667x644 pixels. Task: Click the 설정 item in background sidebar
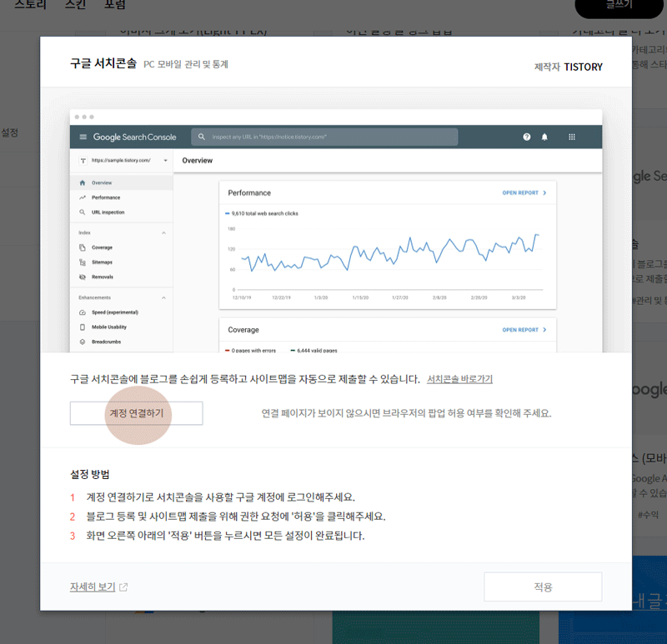[x=9, y=132]
